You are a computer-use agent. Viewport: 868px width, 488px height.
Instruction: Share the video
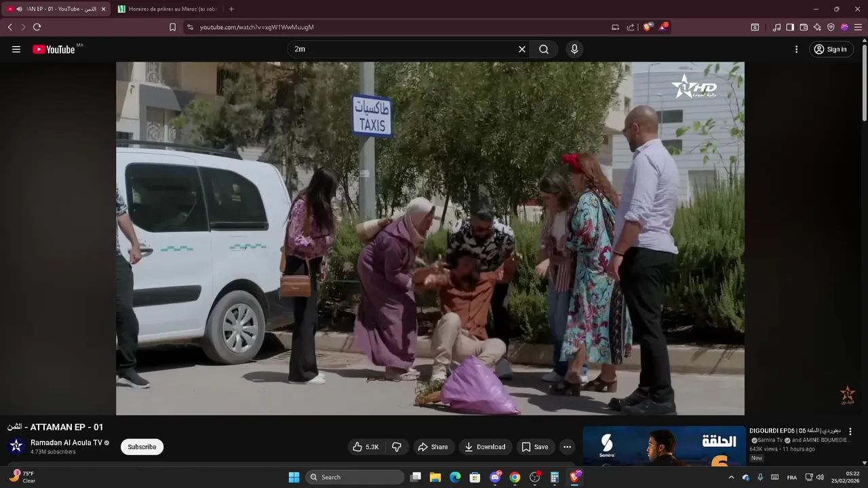433,447
